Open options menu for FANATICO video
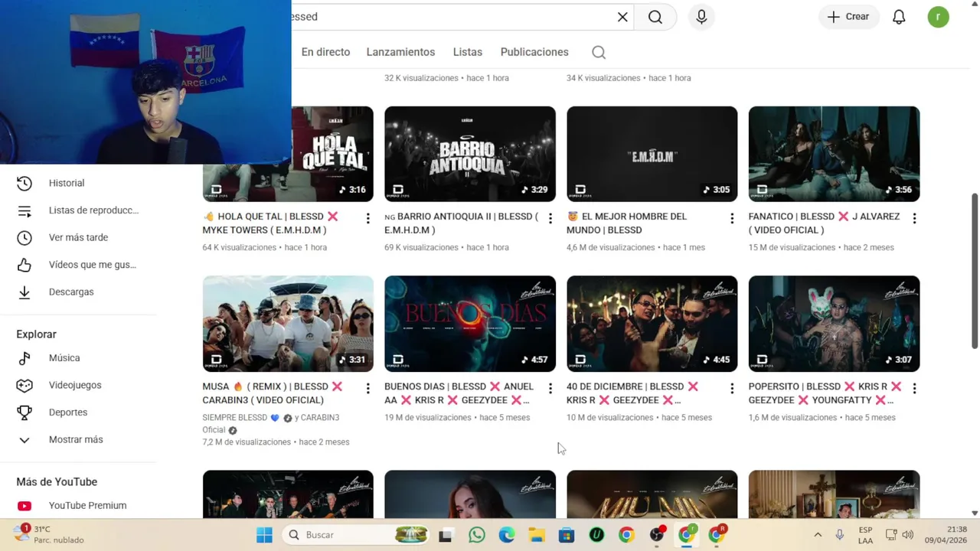Viewport: 980px width, 551px height. [914, 219]
